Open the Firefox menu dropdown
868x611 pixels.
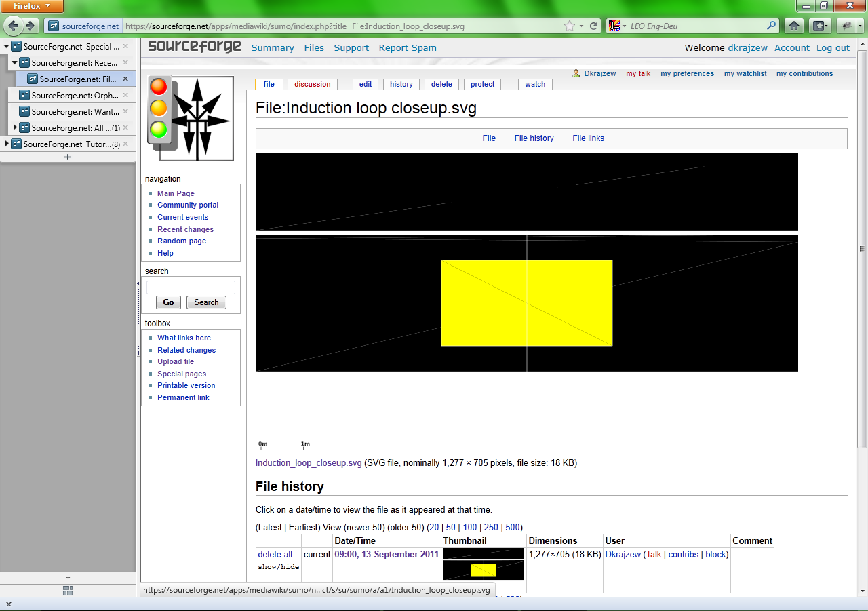(x=32, y=6)
